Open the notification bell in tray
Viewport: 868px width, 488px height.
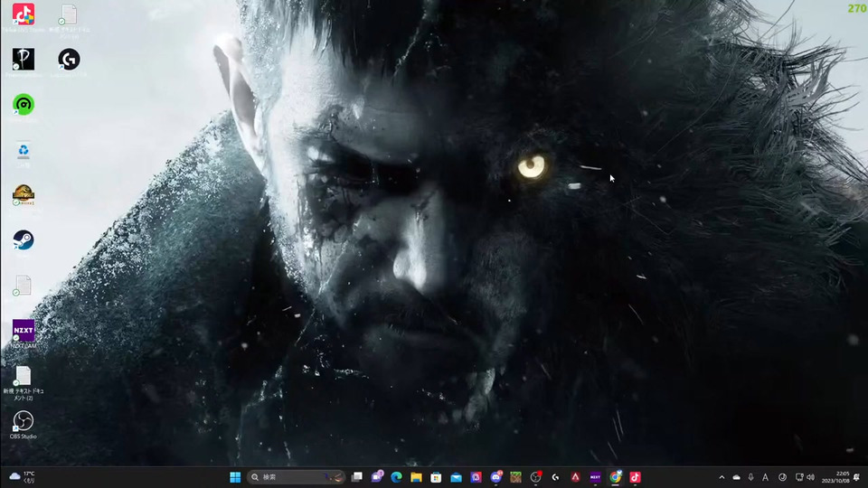point(857,477)
